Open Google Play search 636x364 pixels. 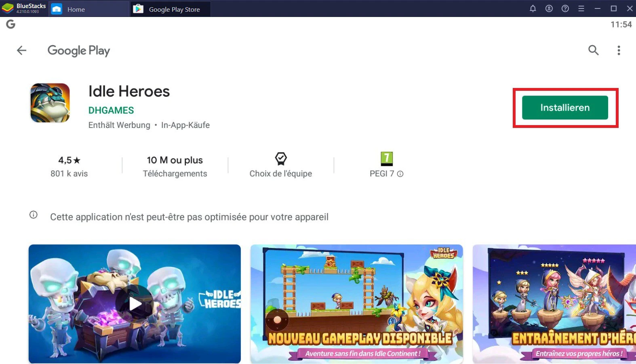click(593, 50)
